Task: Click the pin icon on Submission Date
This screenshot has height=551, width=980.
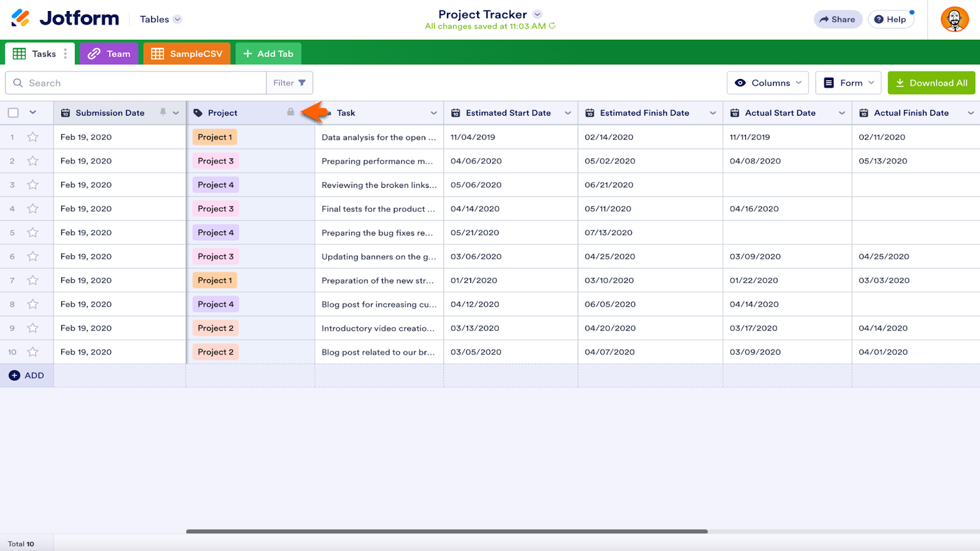Action: click(x=163, y=112)
